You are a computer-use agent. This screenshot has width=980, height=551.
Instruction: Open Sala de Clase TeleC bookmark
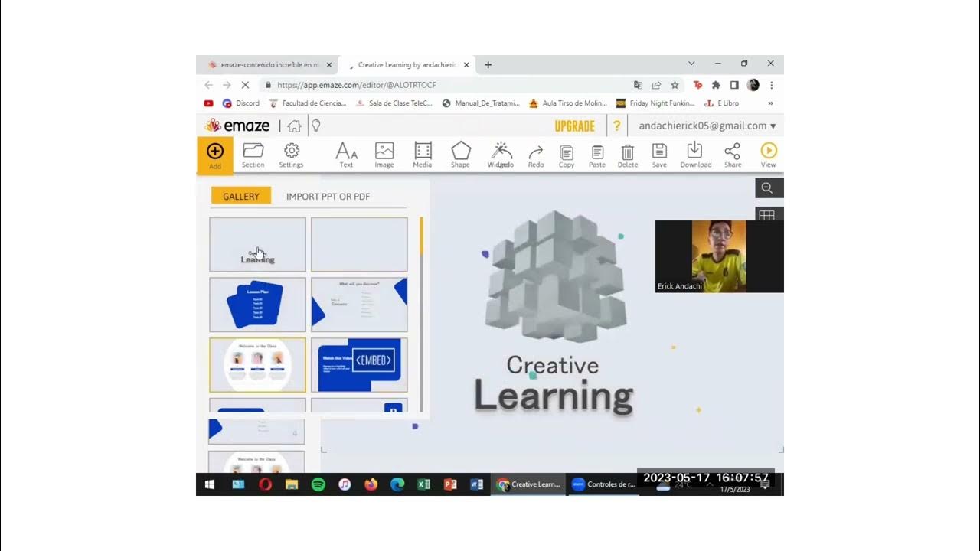[x=394, y=103]
